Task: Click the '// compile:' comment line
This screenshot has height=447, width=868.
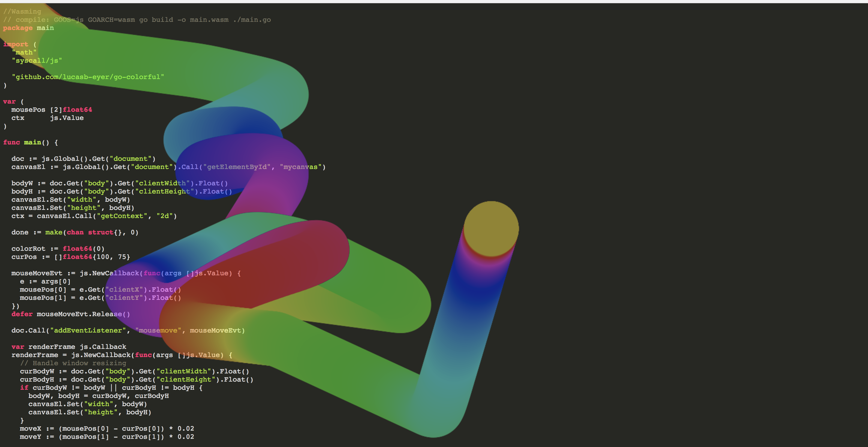Action: [x=137, y=20]
